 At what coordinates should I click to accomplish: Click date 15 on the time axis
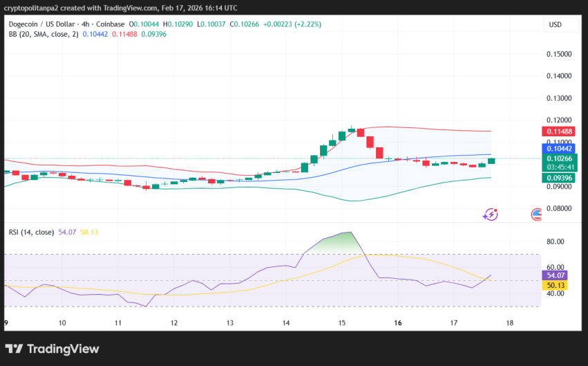point(342,322)
